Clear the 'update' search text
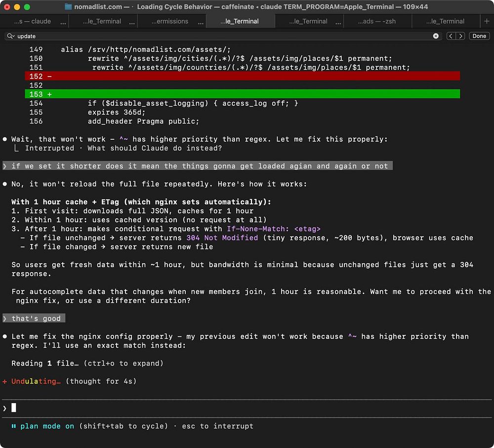Viewport: 494px width, 448px height. pyautogui.click(x=436, y=36)
